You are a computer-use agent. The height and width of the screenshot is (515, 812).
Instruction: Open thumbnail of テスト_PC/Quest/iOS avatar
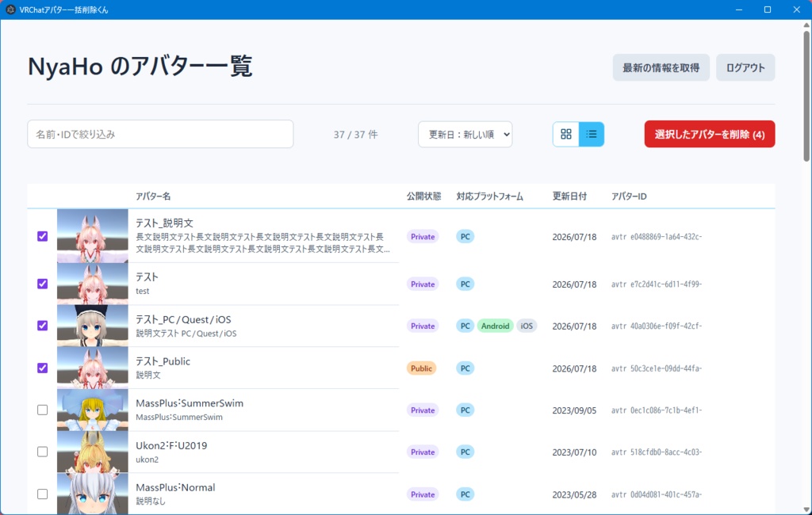(x=93, y=326)
